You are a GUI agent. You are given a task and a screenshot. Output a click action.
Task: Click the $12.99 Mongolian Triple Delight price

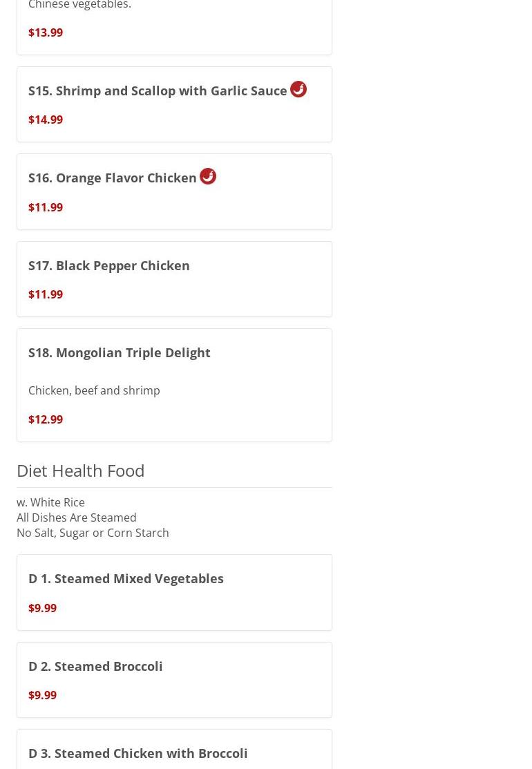pyautogui.click(x=46, y=419)
